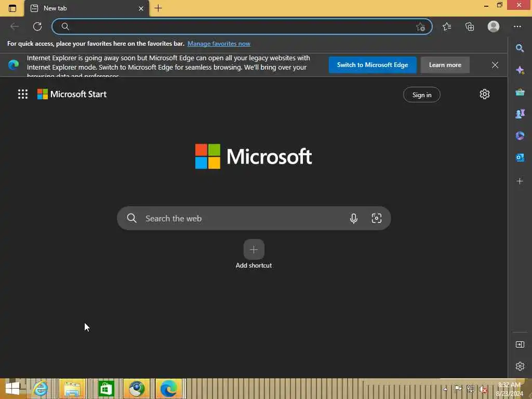
Task: Close the New tab tab
Action: (141, 8)
